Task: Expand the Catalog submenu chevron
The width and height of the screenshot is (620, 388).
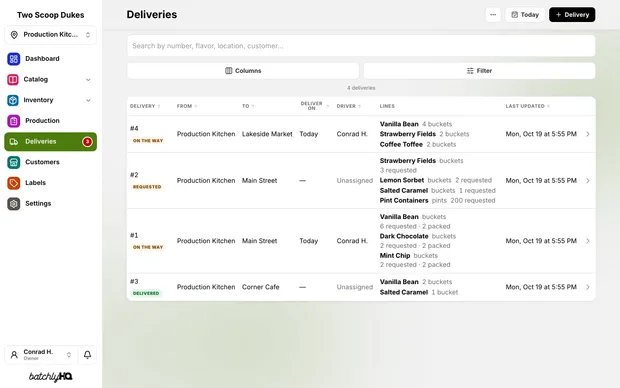Action: (x=88, y=79)
